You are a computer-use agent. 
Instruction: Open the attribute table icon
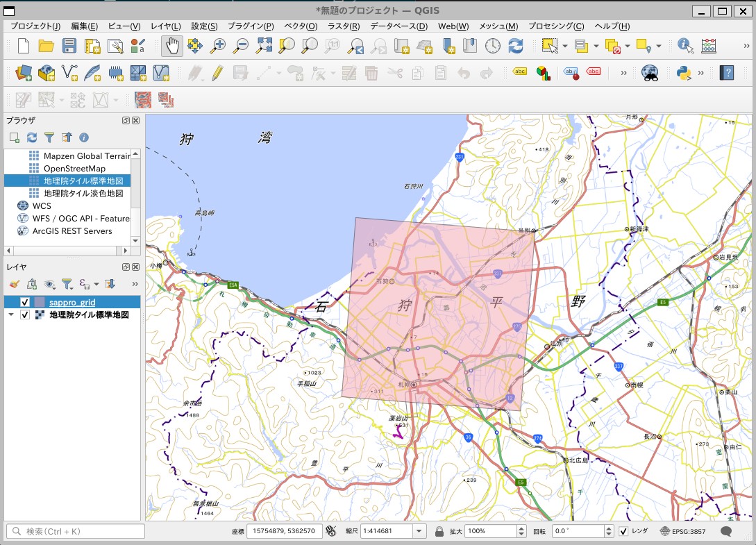(709, 47)
